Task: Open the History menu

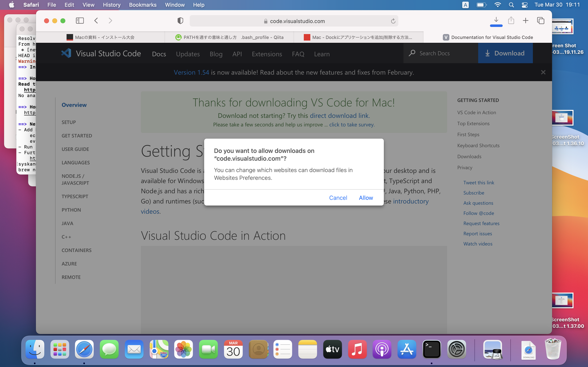Action: (111, 5)
